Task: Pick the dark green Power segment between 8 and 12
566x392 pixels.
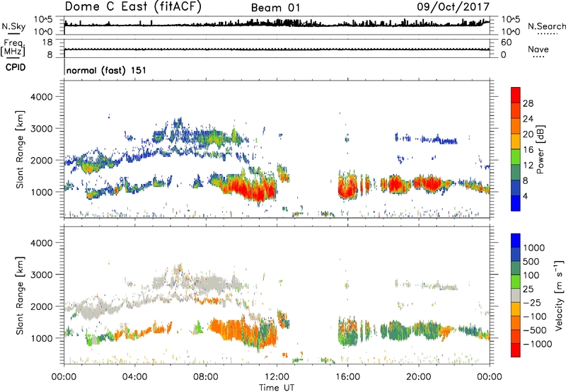Action: pyautogui.click(x=516, y=173)
